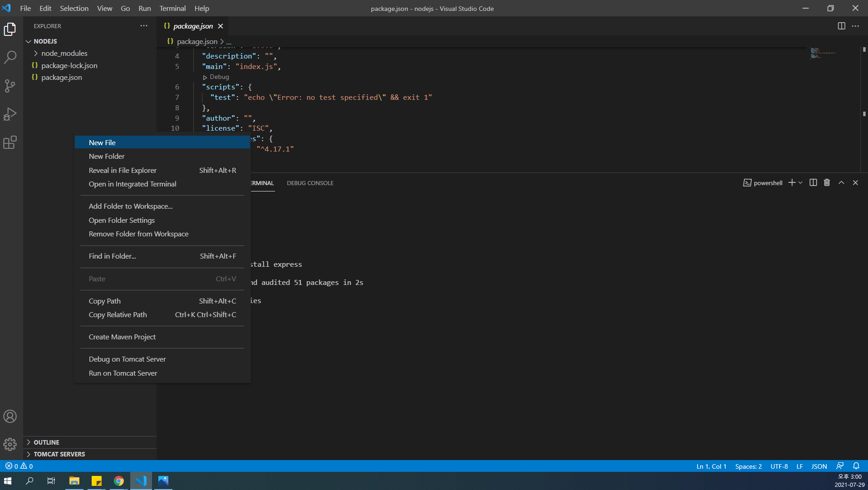Open feedback icon in status bar
This screenshot has height=490, width=868.
coord(840,466)
